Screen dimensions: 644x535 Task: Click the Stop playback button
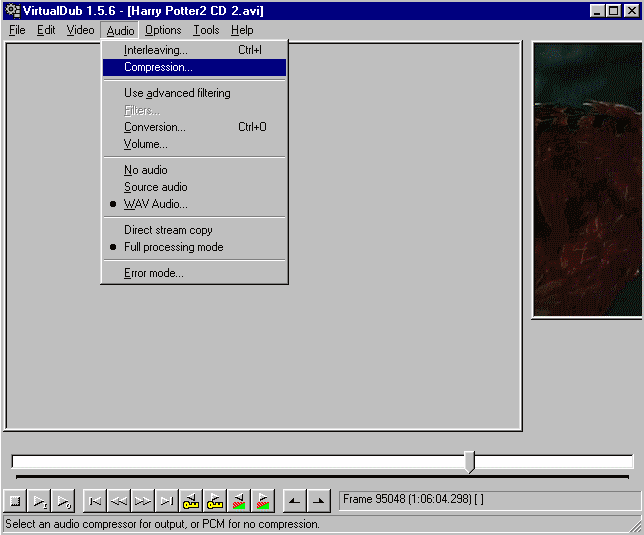[15, 501]
